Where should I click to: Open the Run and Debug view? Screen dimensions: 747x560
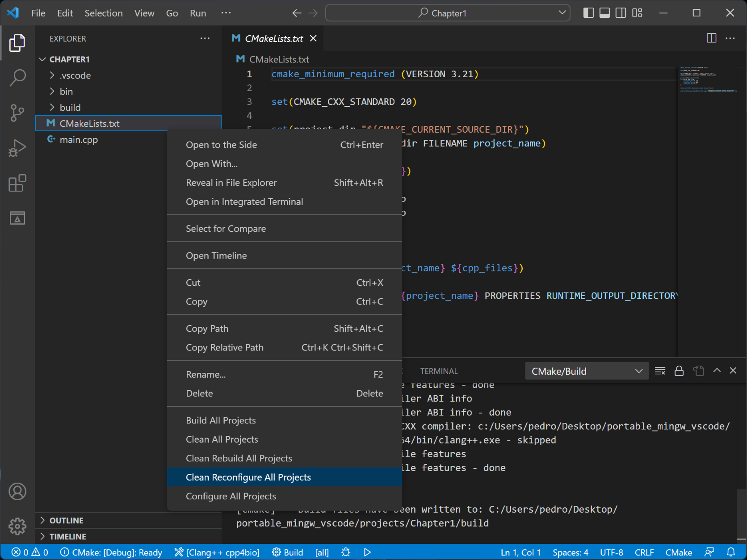(17, 148)
